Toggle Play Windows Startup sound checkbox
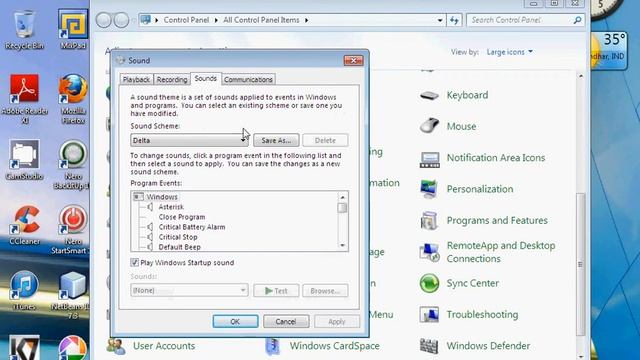Screen dimensions: 640x360 pos(134,262)
